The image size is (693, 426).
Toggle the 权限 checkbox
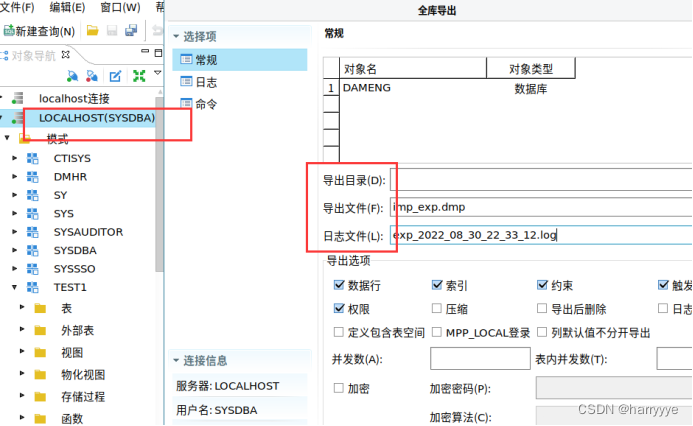pos(339,308)
